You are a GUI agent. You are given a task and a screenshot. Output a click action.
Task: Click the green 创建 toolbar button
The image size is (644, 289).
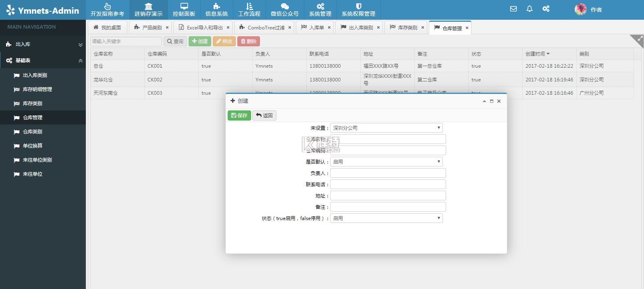point(200,41)
